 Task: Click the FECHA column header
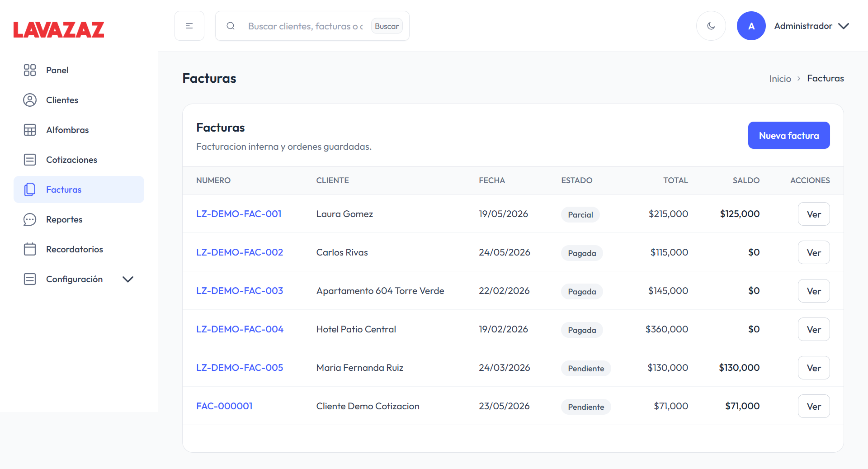point(492,180)
